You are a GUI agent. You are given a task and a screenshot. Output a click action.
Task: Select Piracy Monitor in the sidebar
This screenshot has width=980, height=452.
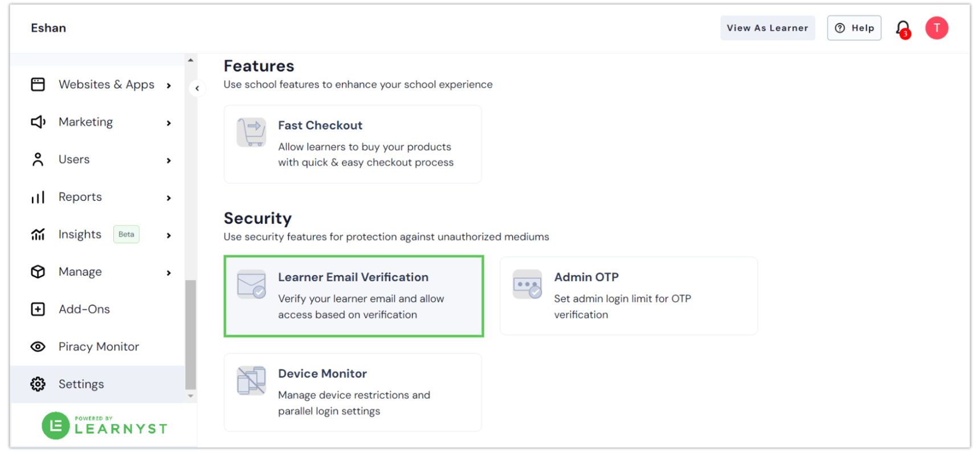click(98, 346)
